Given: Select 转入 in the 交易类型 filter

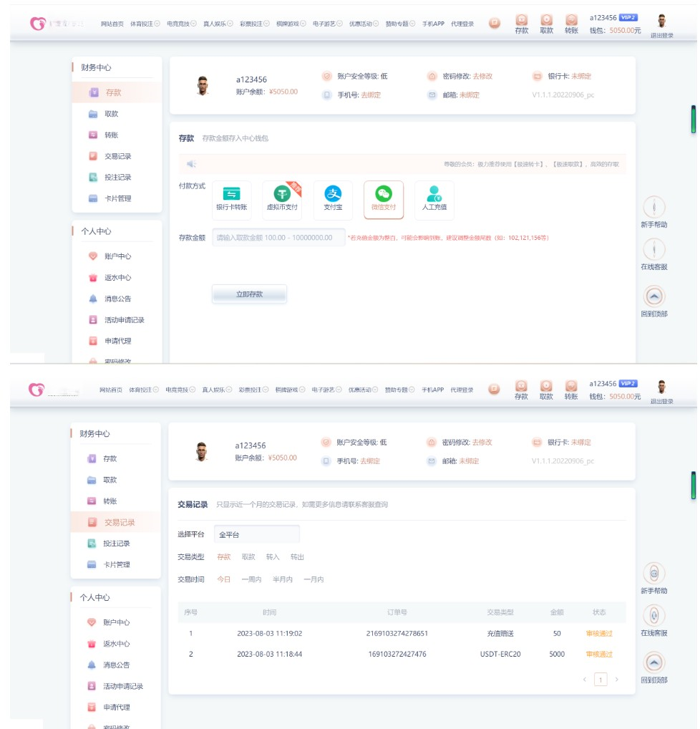Looking at the screenshot, I should 273,556.
